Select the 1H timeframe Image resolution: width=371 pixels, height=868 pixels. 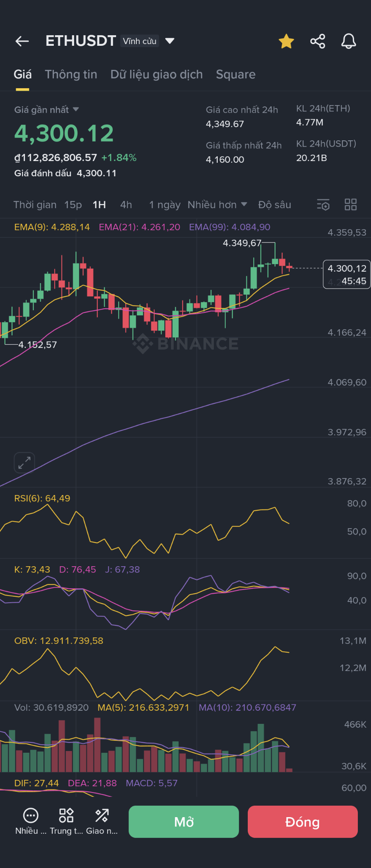tap(99, 205)
